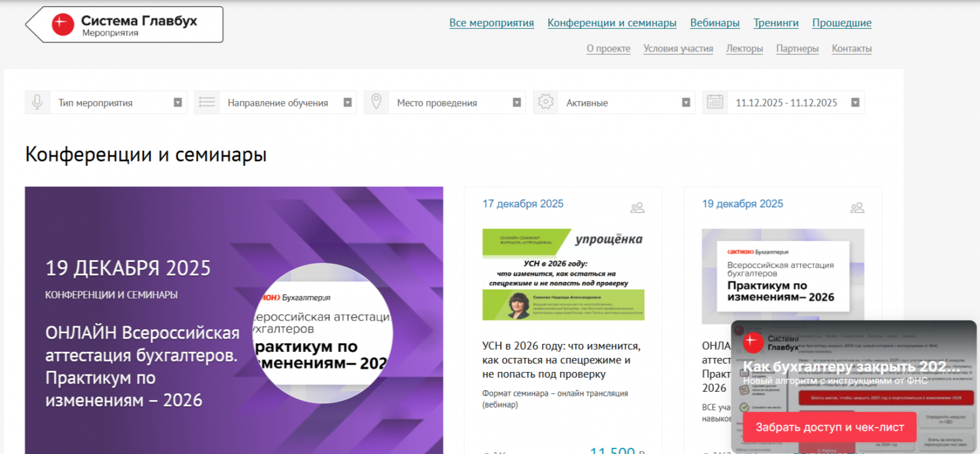Click the Практикум по изменениям–2026 card thumbnail
This screenshot has width=980, height=454.
[783, 276]
